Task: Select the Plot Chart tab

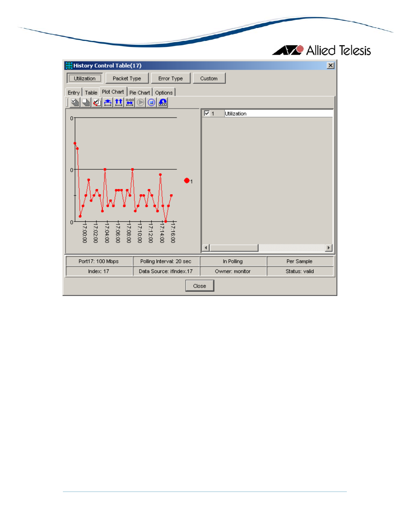Action: [113, 92]
